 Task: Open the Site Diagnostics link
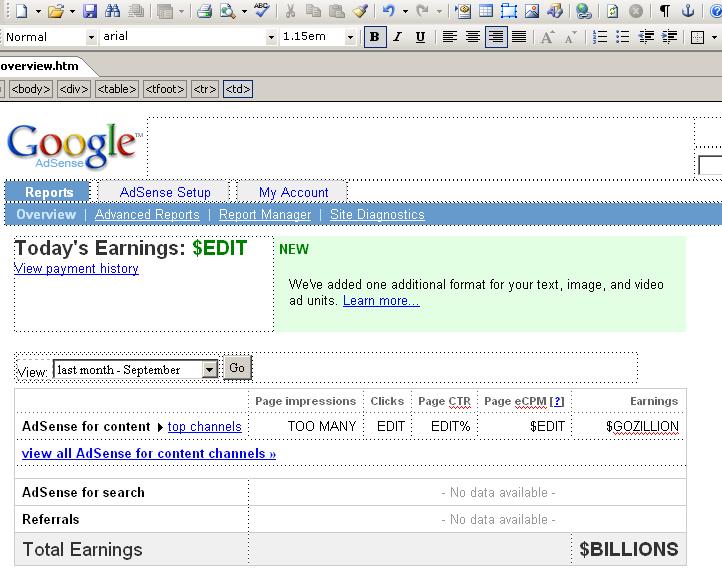(377, 215)
